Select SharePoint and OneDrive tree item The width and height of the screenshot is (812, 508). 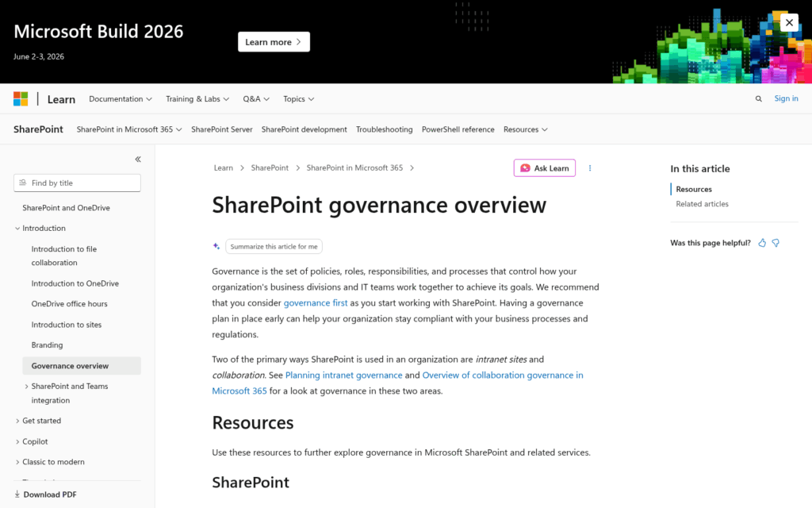(66, 208)
